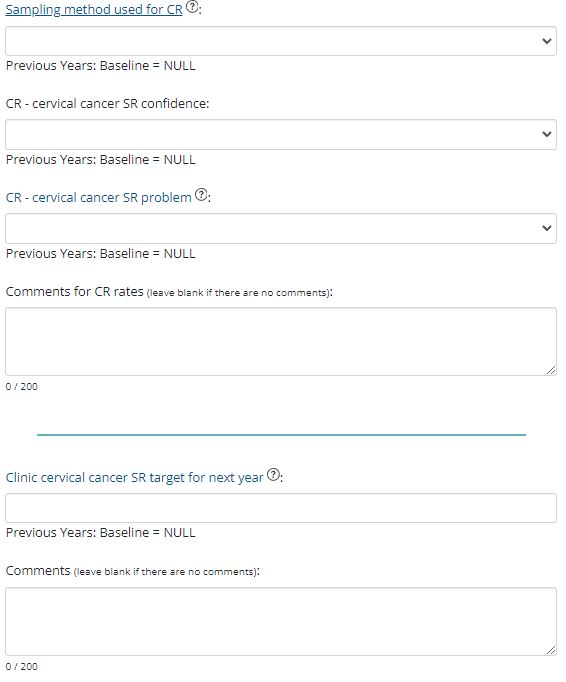Click help icon next to CR cervical cancer SR problem
The image size is (566, 682).
tap(201, 194)
